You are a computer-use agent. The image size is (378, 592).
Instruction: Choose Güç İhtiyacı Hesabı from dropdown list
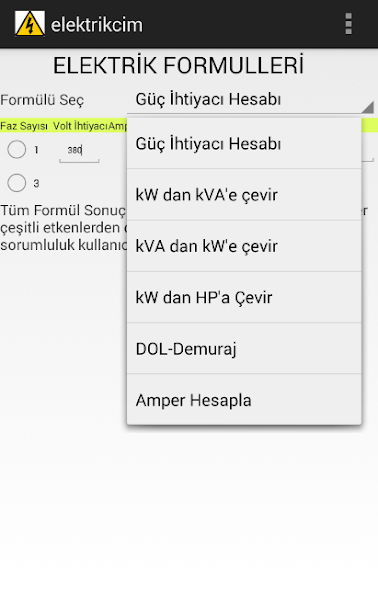244,143
